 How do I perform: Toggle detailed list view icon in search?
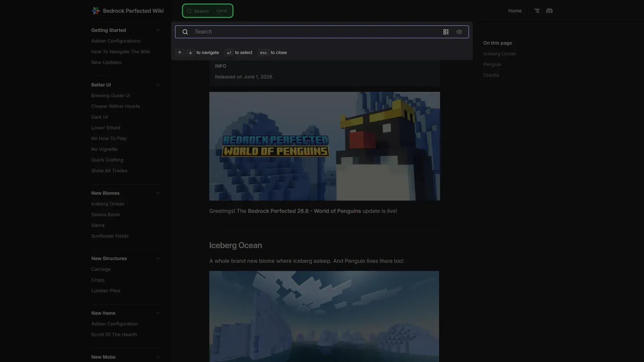click(446, 32)
